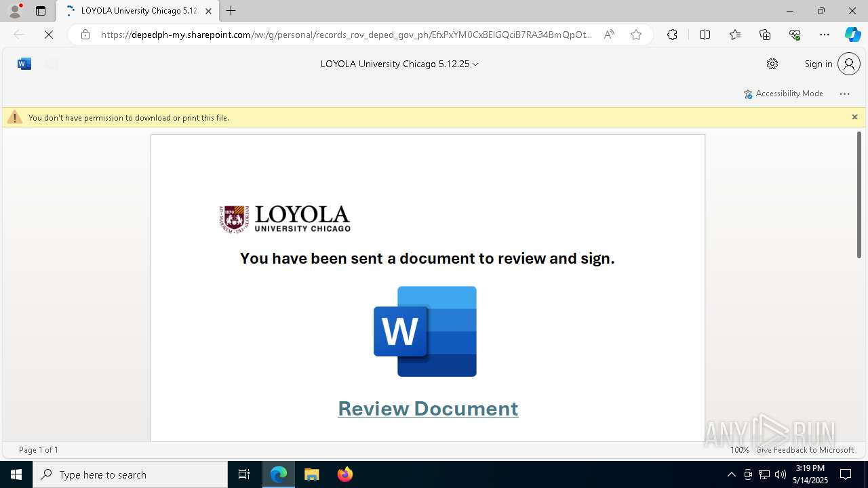
Task: Stop loading the page with the X button
Action: coord(49,35)
